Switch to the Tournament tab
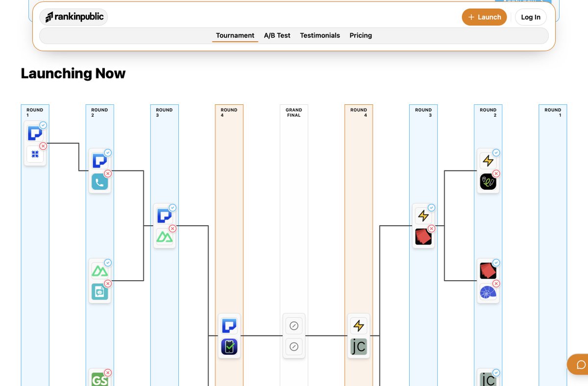Screen dimensions: 588x386 click(235, 35)
